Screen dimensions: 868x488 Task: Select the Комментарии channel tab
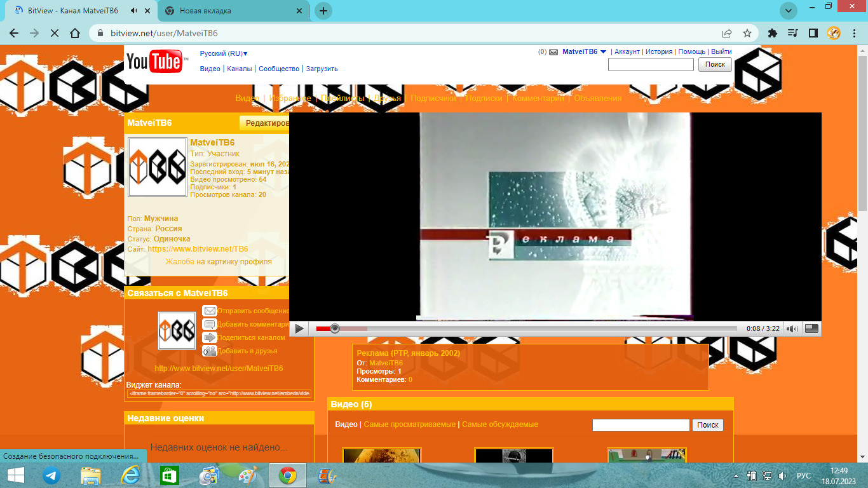point(538,98)
